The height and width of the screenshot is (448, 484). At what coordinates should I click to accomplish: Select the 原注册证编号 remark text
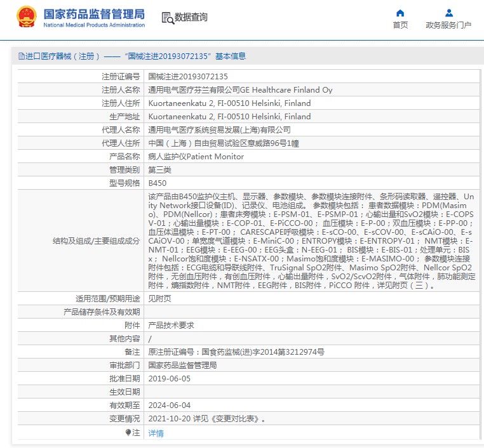click(x=236, y=352)
